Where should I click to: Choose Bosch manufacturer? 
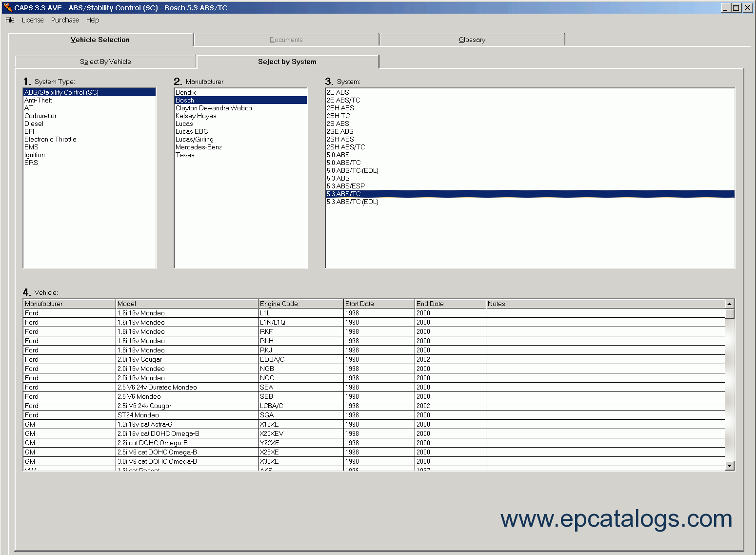pos(241,100)
